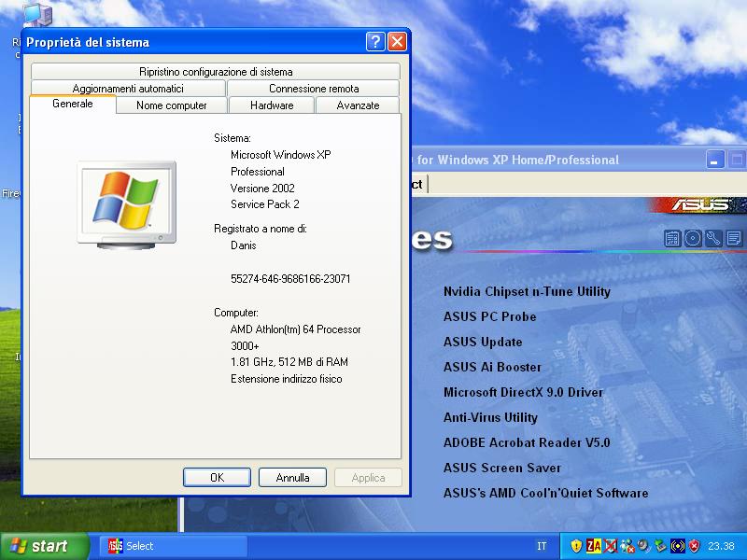The image size is (747, 560).
Task: Click the safely remove hardware tray icon
Action: point(660,546)
